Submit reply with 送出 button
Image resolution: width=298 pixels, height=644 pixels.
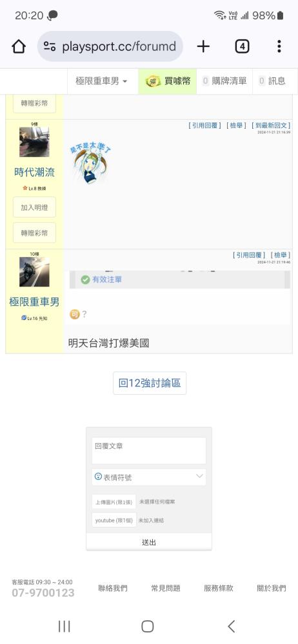click(149, 542)
